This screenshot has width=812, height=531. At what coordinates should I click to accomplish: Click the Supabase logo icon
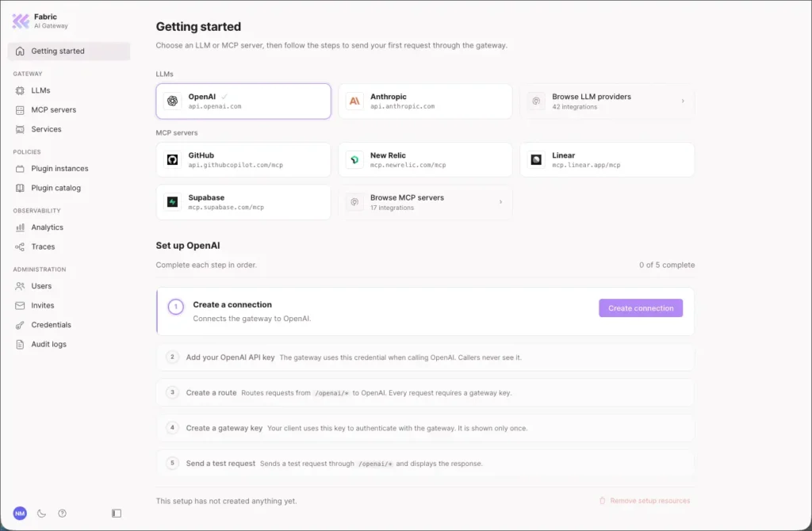point(172,202)
